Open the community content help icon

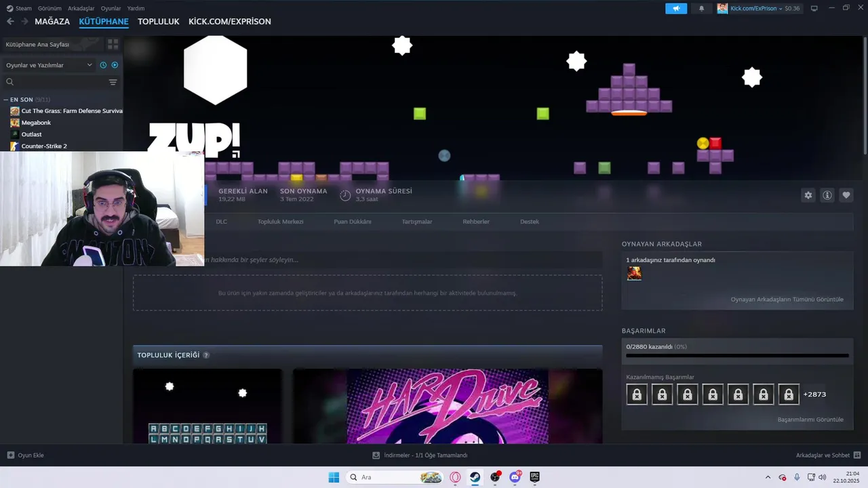(206, 355)
